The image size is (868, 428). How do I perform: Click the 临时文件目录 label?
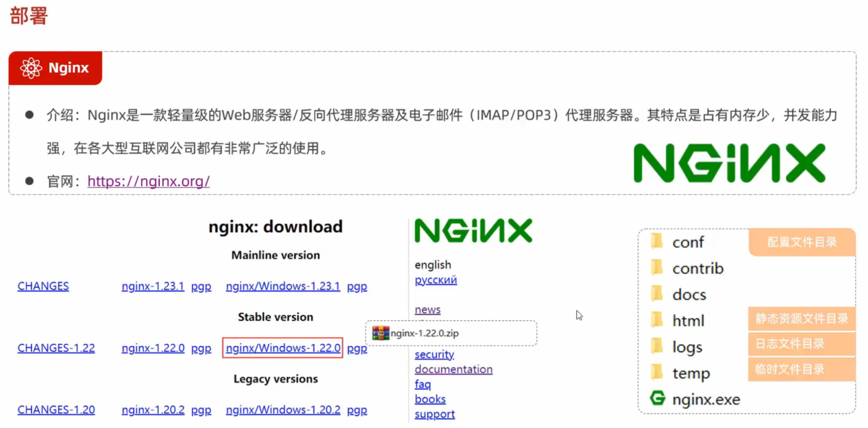(802, 369)
